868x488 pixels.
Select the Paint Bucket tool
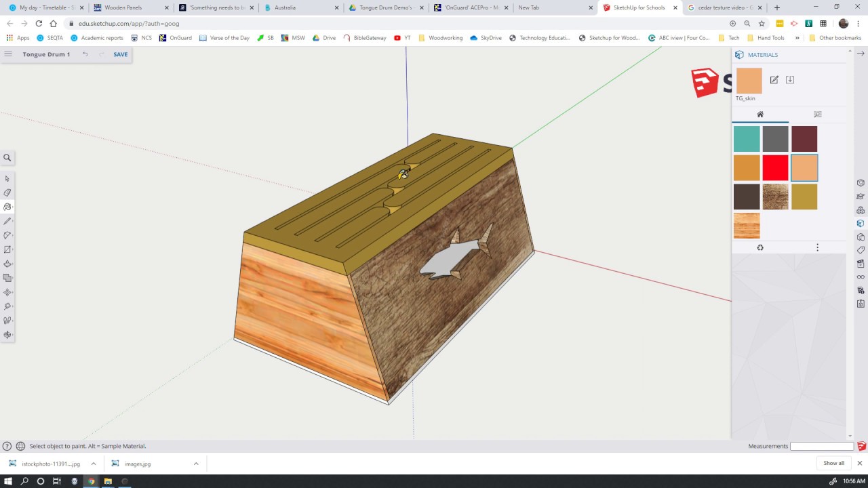point(7,207)
